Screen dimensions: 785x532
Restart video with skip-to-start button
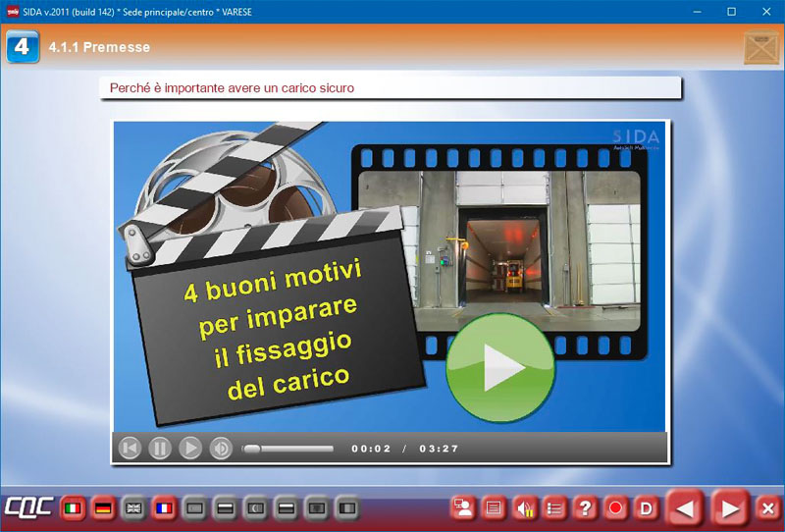tap(130, 449)
